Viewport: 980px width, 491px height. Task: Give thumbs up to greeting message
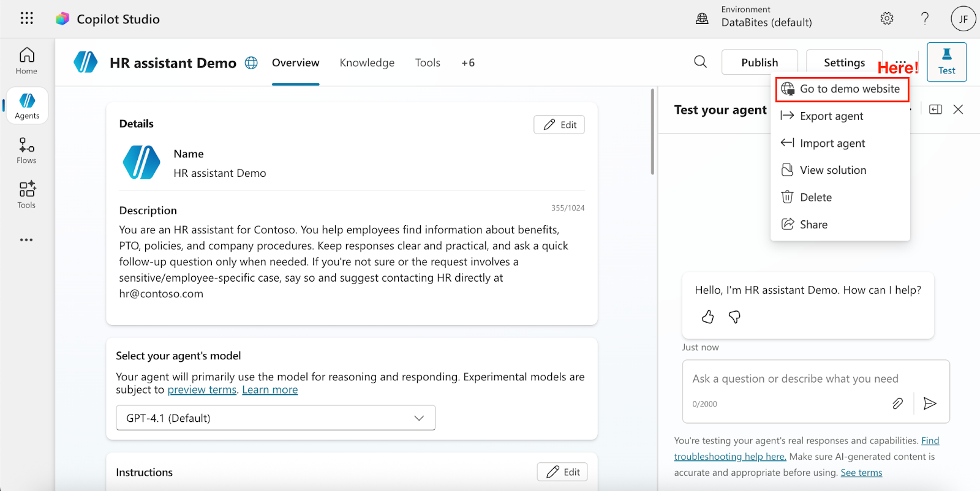coord(708,317)
